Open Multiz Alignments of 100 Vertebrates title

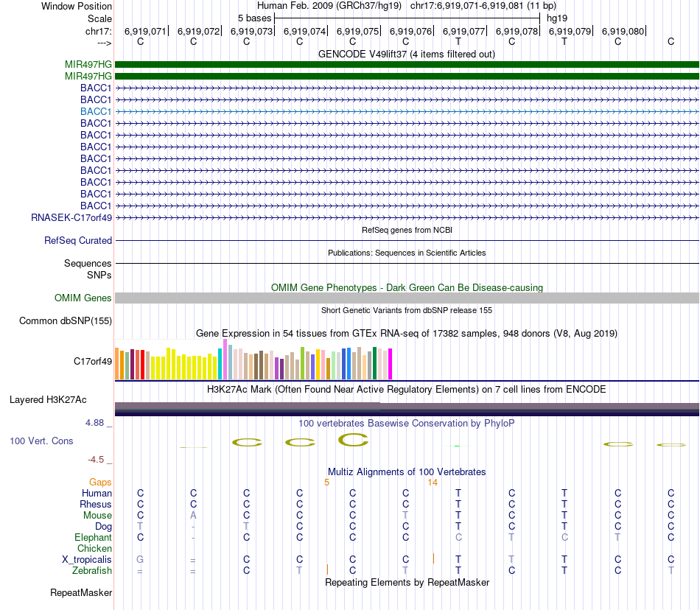click(407, 471)
